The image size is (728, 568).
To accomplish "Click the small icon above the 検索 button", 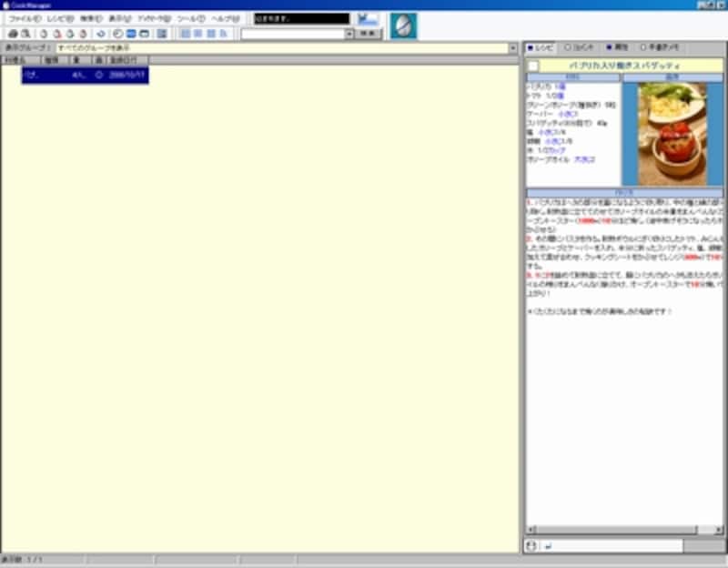I will pos(368,18).
